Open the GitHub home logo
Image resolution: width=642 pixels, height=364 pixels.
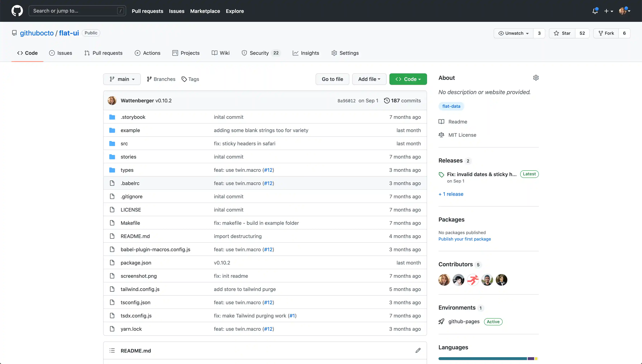(17, 11)
